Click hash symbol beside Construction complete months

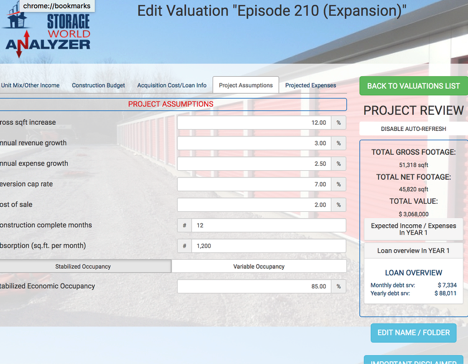click(x=185, y=225)
